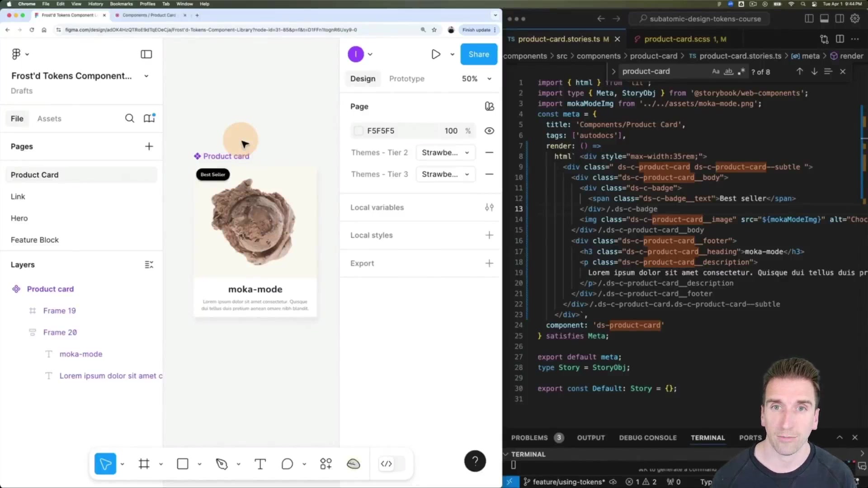This screenshot has height=488, width=868.
Task: Open the Figma help question mark button
Action: pos(475,461)
